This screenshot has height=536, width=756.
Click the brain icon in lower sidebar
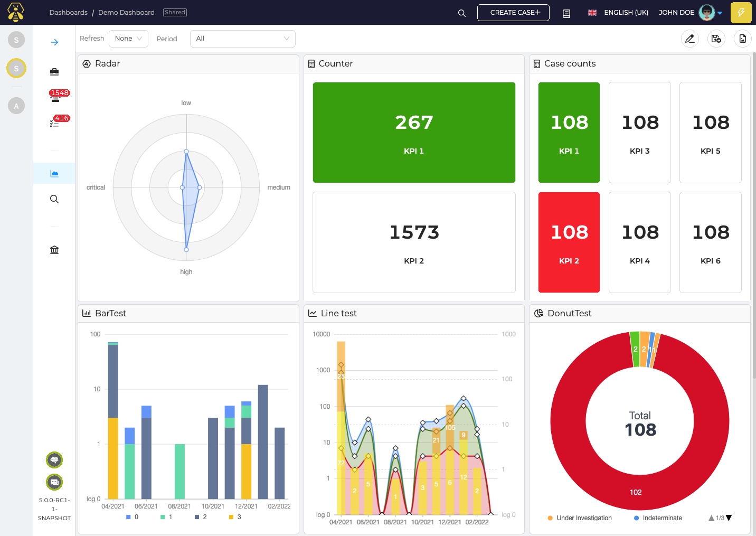[x=54, y=460]
